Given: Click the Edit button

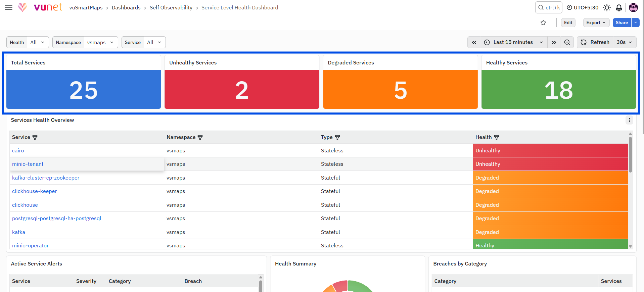Looking at the screenshot, I should [568, 22].
